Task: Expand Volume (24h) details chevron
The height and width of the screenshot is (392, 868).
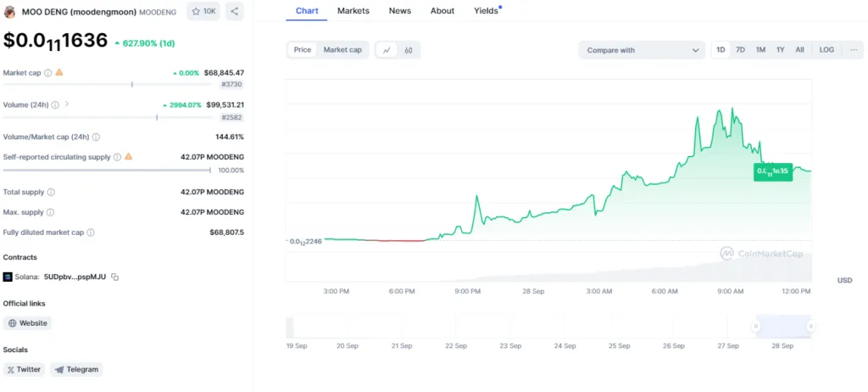Action: point(67,104)
